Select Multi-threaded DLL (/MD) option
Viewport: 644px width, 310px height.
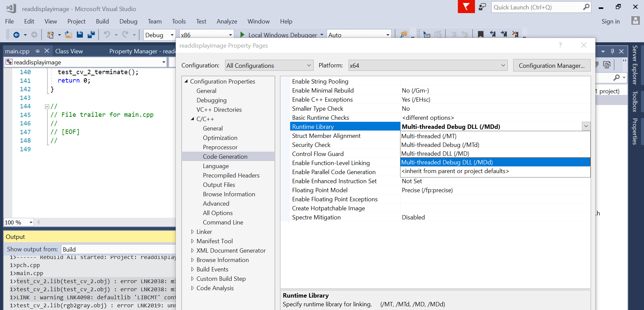tap(435, 154)
